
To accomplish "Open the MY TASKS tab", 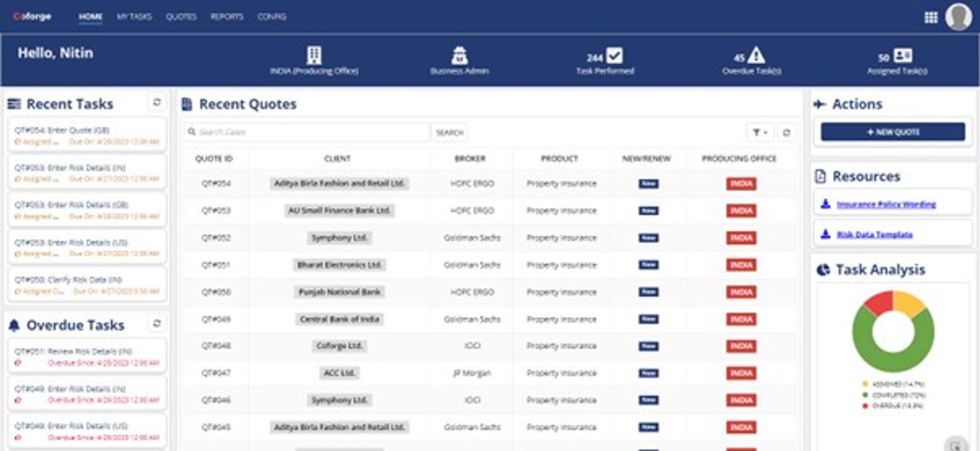I will point(134,17).
